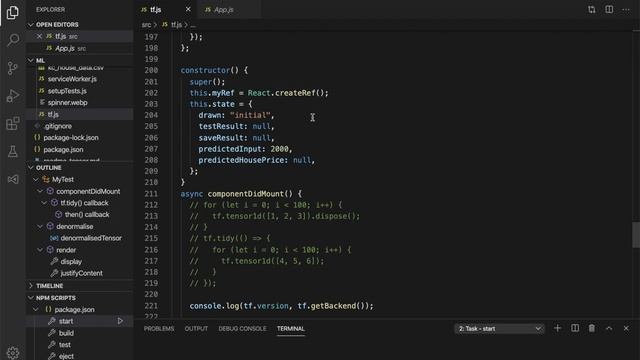Create a new terminal with plus icon
Viewport: 640px width, 360px height.
coord(557,328)
